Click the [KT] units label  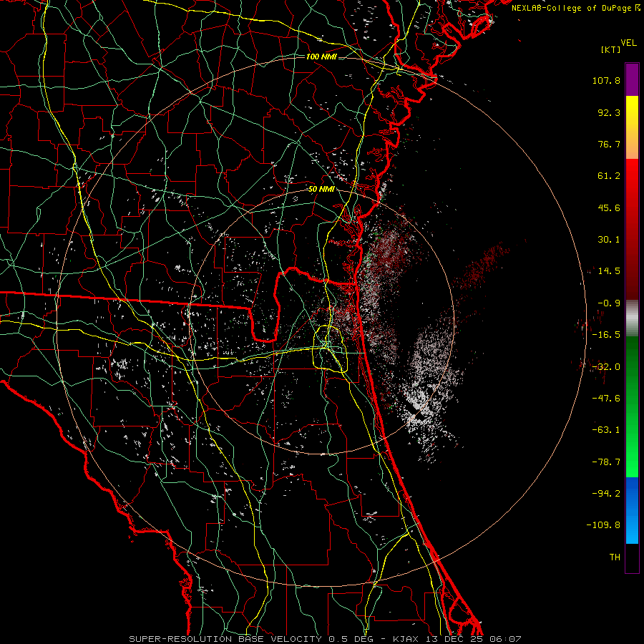coord(610,49)
